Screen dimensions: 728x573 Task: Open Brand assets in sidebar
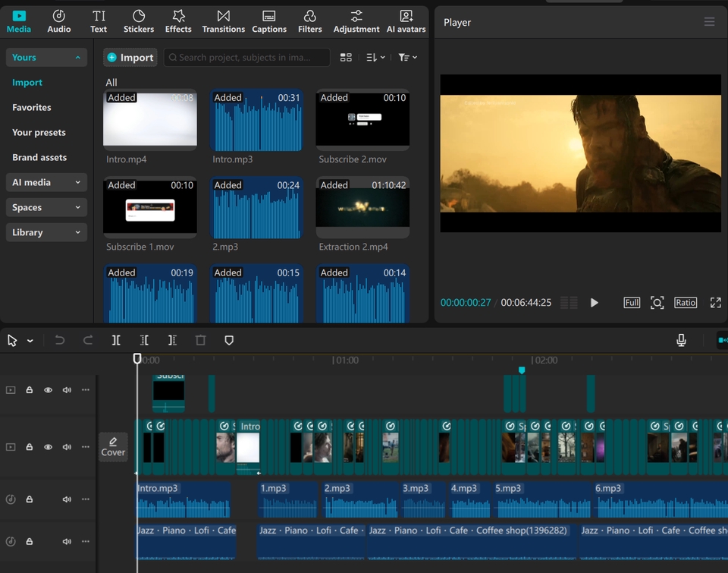39,158
